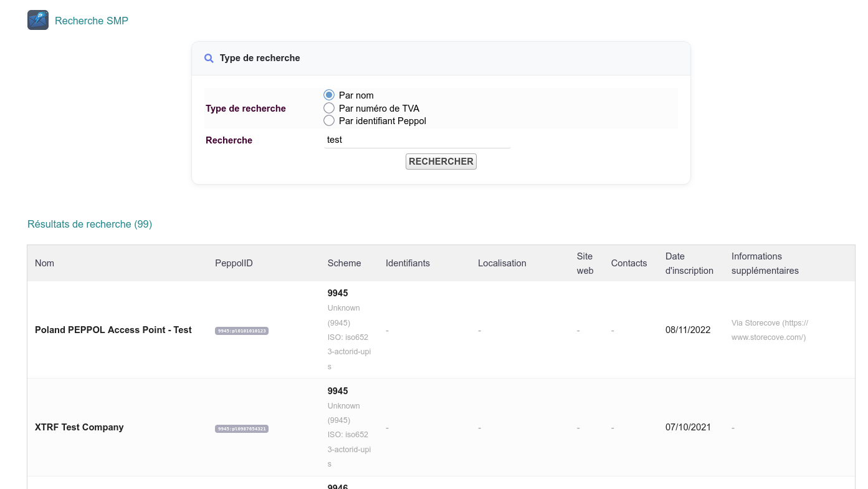Click the Via Storecove information text
Image resolution: width=868 pixels, height=489 pixels.
coord(769,330)
